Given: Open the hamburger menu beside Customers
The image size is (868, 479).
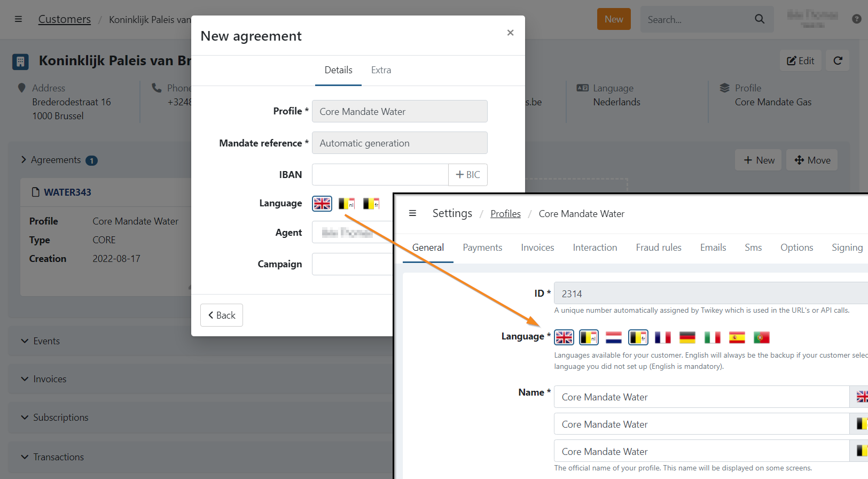Looking at the screenshot, I should (18, 19).
